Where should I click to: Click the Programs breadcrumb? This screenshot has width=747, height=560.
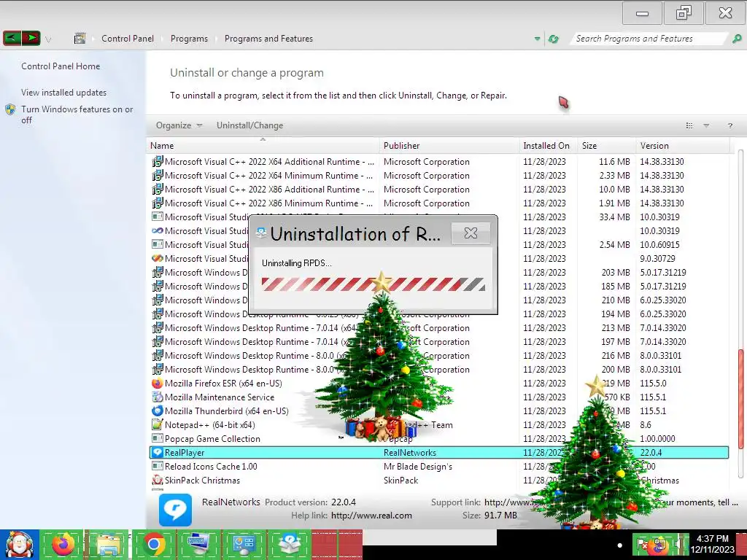tap(189, 39)
